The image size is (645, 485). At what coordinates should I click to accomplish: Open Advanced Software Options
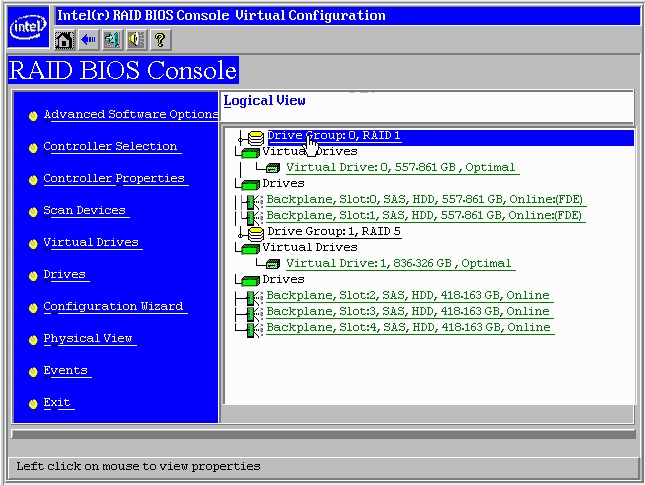pos(131,114)
